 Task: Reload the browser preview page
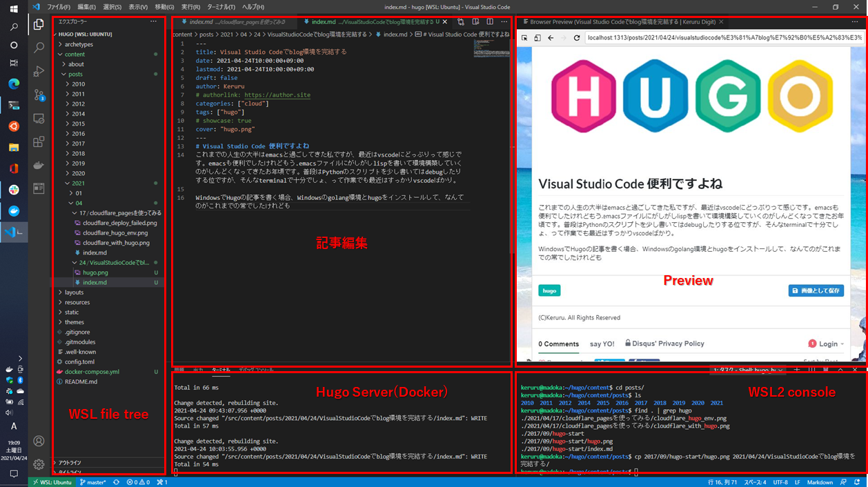576,38
